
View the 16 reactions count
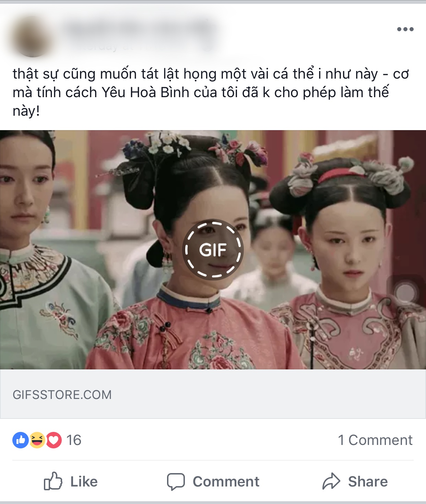click(x=74, y=440)
